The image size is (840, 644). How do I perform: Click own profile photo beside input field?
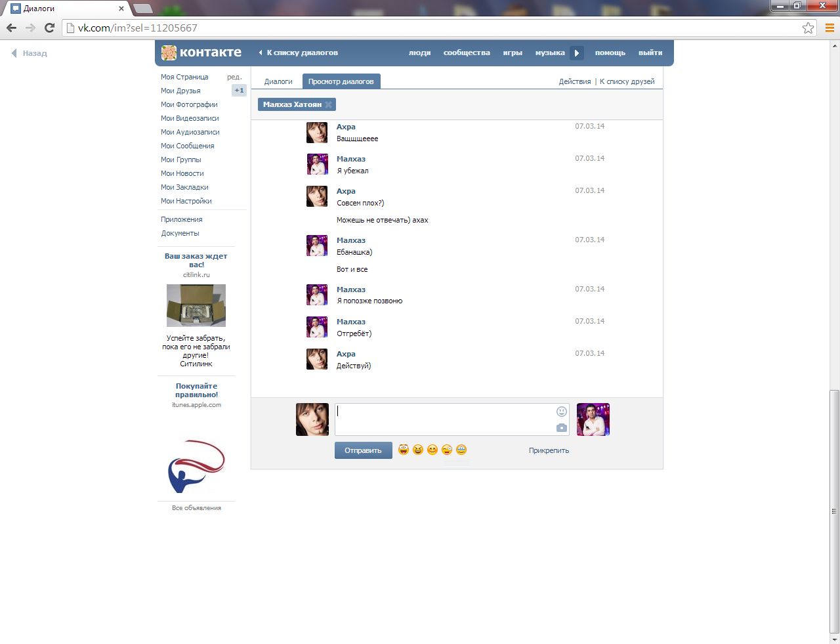click(x=312, y=419)
